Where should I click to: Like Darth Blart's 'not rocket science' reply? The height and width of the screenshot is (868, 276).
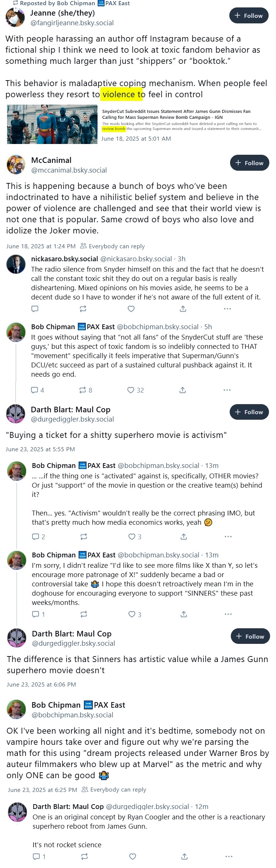[x=133, y=857]
